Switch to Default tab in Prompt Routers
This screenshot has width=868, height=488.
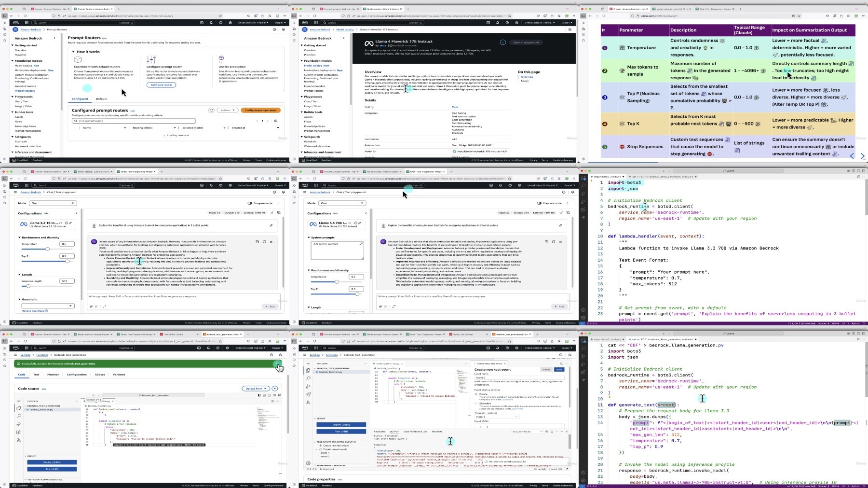pos(101,99)
